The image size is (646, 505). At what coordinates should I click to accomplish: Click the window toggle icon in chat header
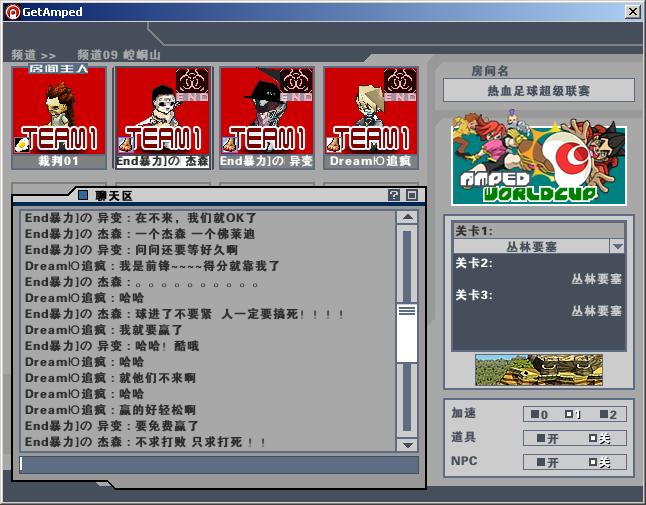pos(411,195)
